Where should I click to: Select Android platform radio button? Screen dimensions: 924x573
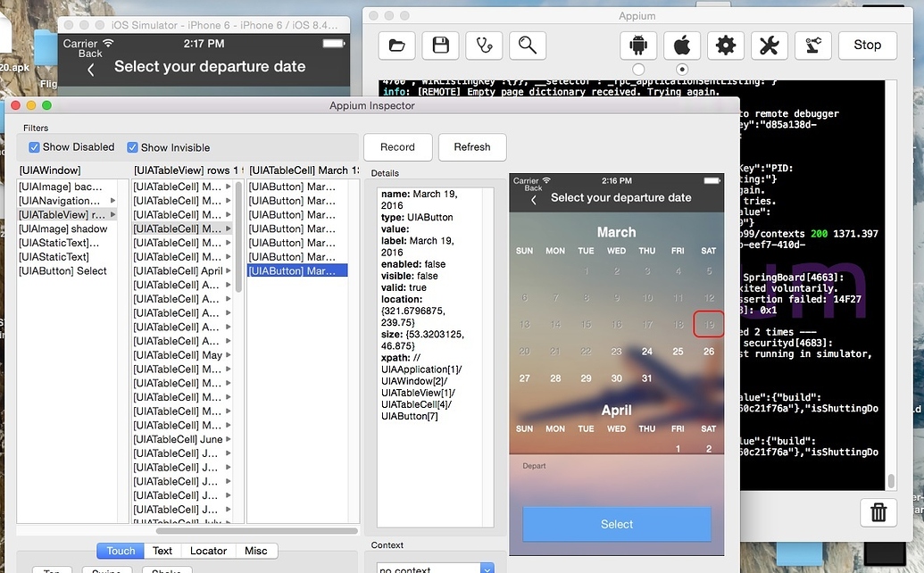[638, 69]
